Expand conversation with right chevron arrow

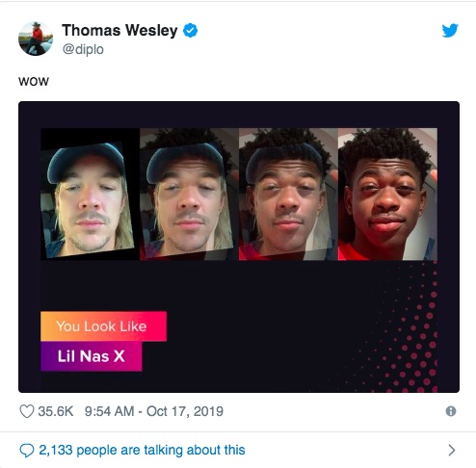(x=452, y=450)
